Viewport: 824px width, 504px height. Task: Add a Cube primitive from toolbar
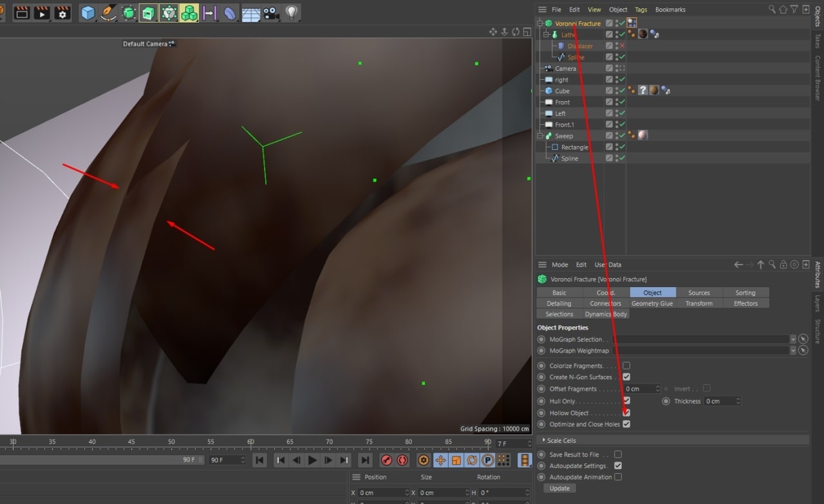point(88,12)
